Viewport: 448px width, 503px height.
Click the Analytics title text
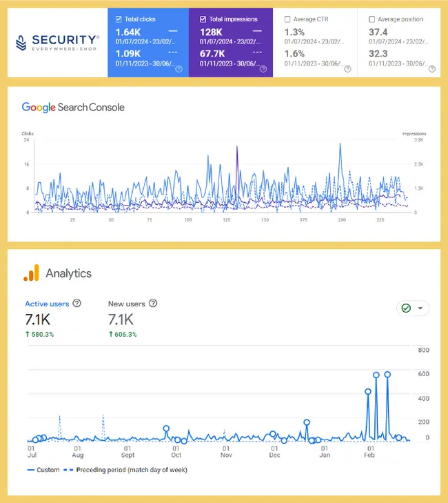[68, 273]
